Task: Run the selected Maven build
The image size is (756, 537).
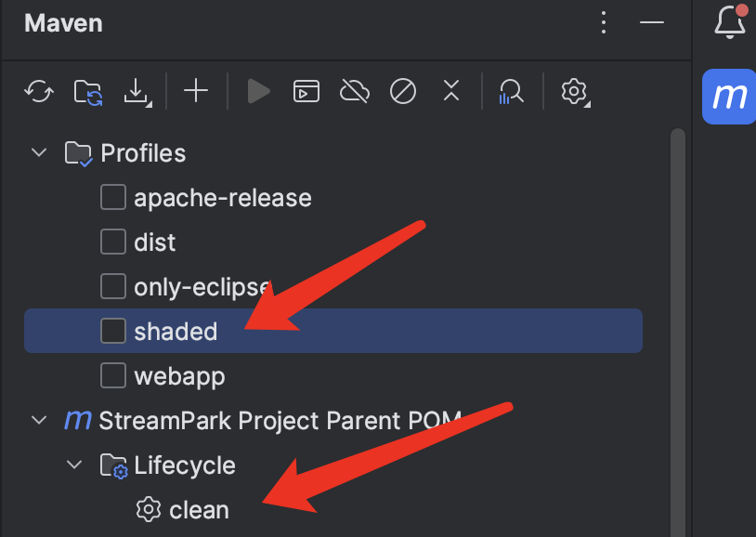Action: (258, 91)
